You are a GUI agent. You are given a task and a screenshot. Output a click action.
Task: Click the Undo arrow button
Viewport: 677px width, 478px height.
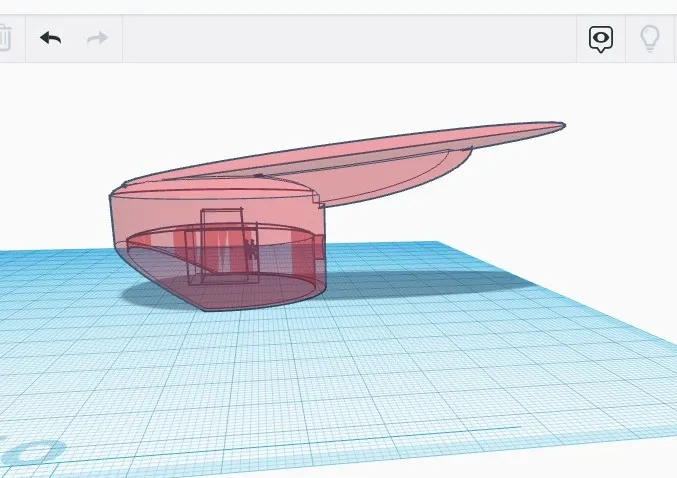pyautogui.click(x=51, y=38)
